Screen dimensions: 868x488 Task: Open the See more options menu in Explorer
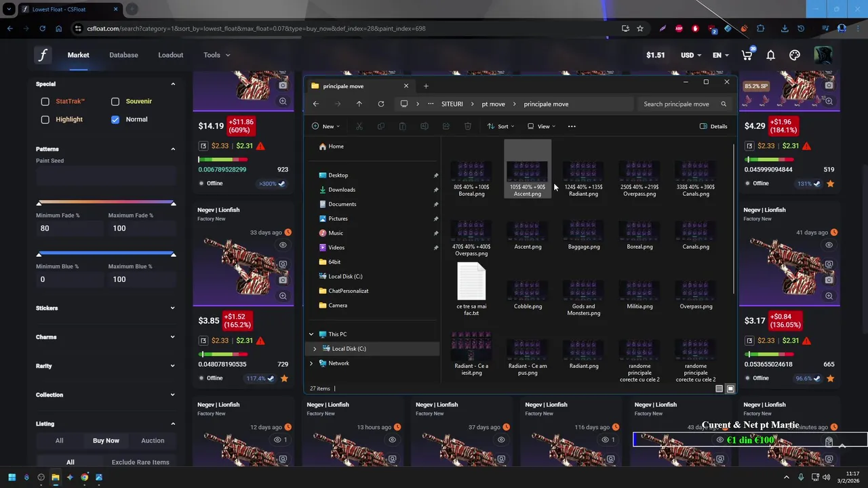572,126
